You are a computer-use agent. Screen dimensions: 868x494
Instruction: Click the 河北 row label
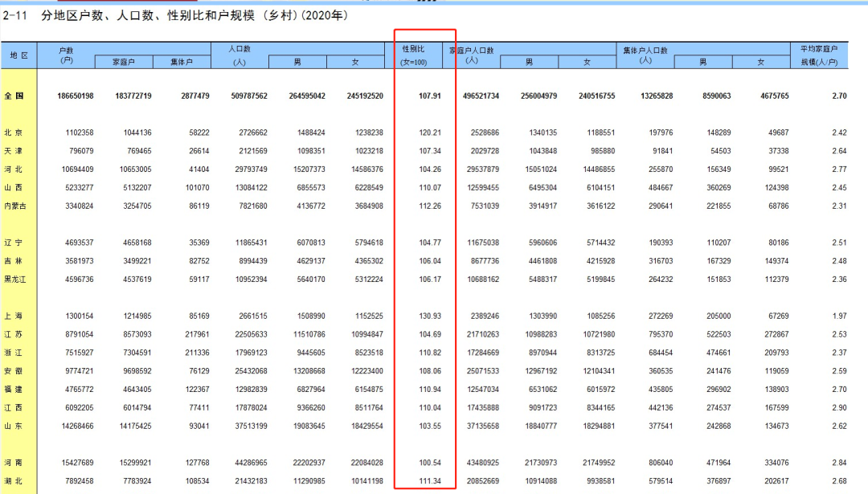(x=14, y=169)
